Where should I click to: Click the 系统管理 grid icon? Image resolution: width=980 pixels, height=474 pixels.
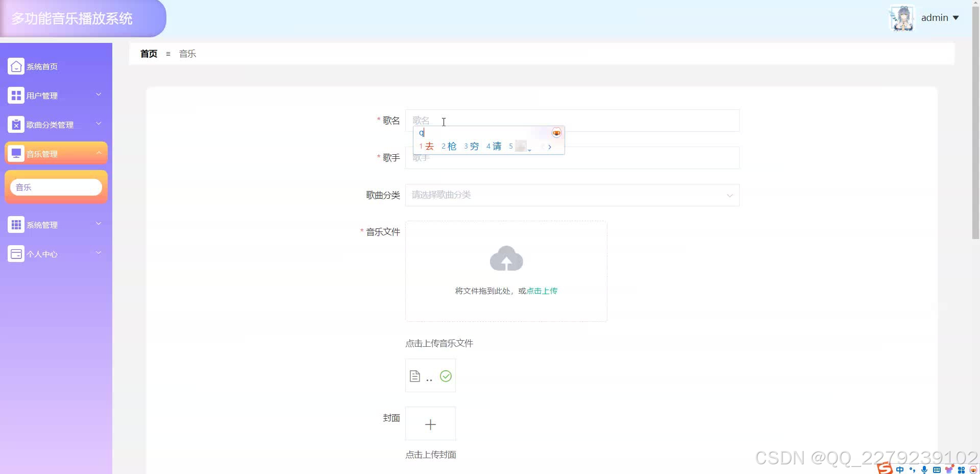[x=16, y=225]
